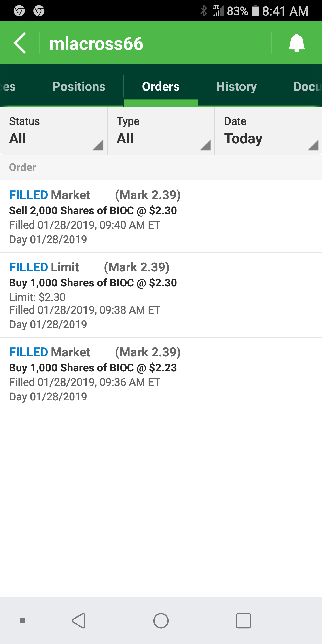
Task: Tap first Chrome icon in status bar
Action: [19, 11]
